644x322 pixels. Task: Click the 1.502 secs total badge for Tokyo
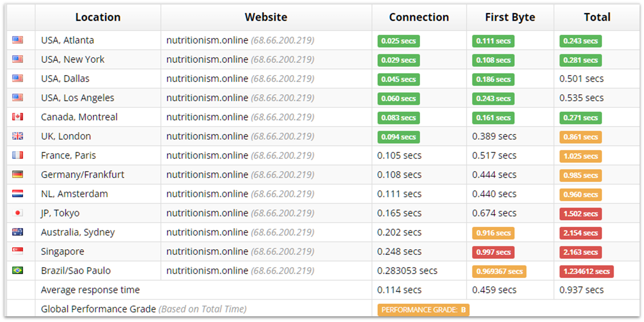tap(580, 214)
